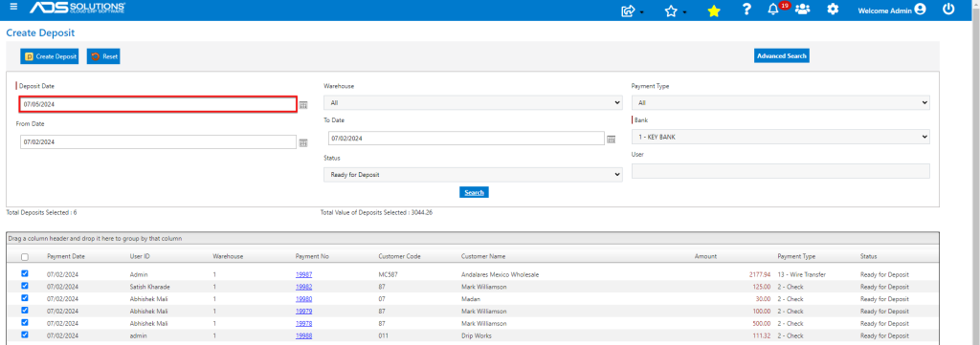This screenshot has height=345, width=980.
Task: Uncheck the row for payment 19982
Action: [x=24, y=286]
